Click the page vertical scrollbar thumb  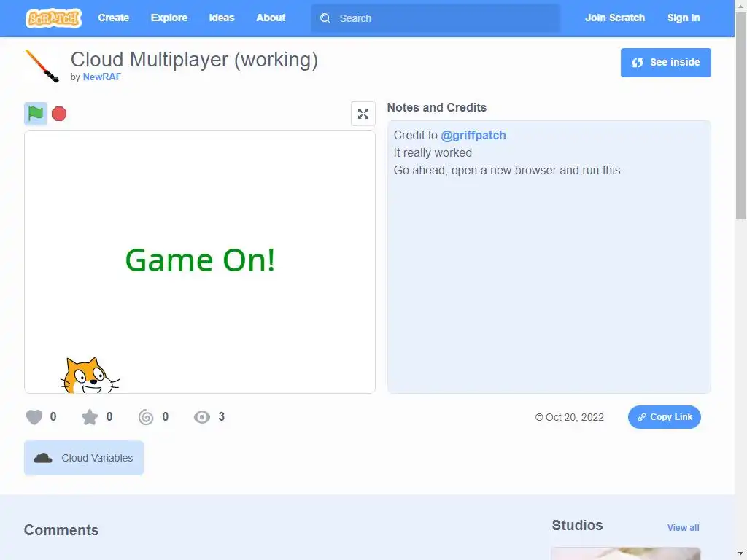[x=741, y=114]
